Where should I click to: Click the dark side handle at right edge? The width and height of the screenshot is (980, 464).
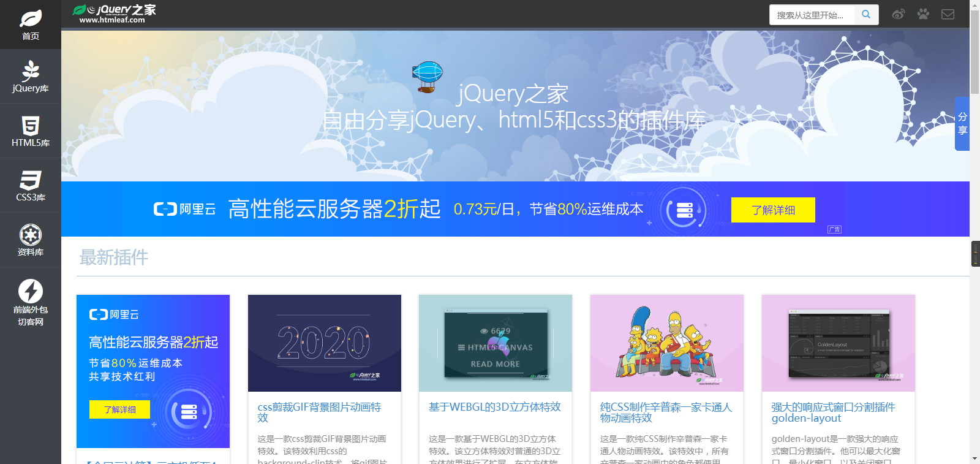point(976,254)
